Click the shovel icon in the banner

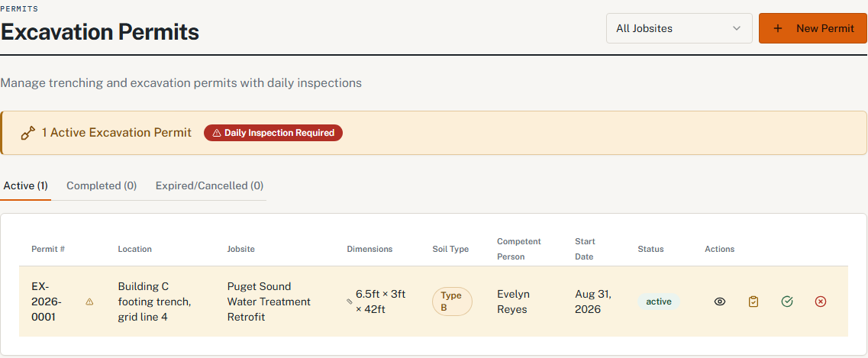tap(27, 134)
